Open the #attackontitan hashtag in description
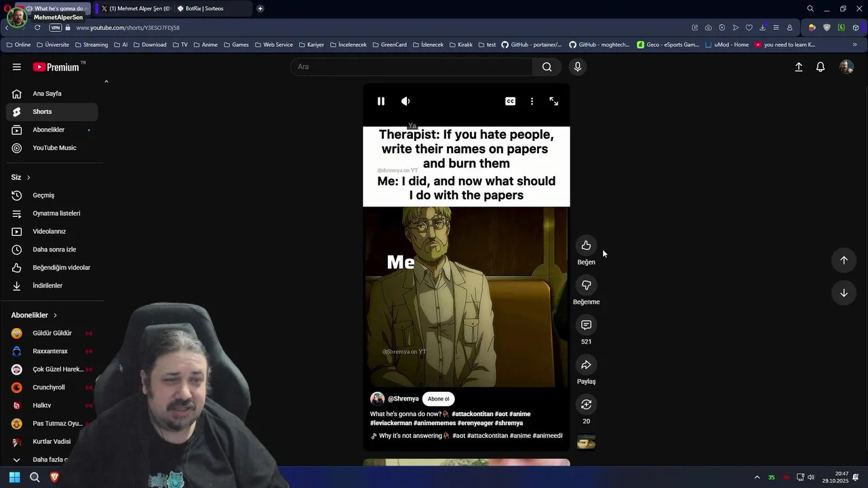868x488 pixels. click(x=473, y=414)
